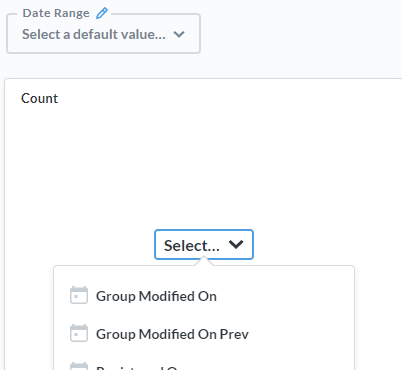Click the Group Modified On Prev text label

[172, 334]
